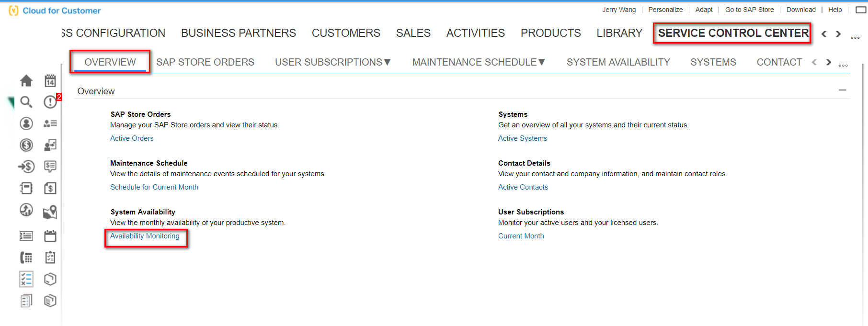
Task: Switch to the Overview tab
Action: pyautogui.click(x=110, y=62)
